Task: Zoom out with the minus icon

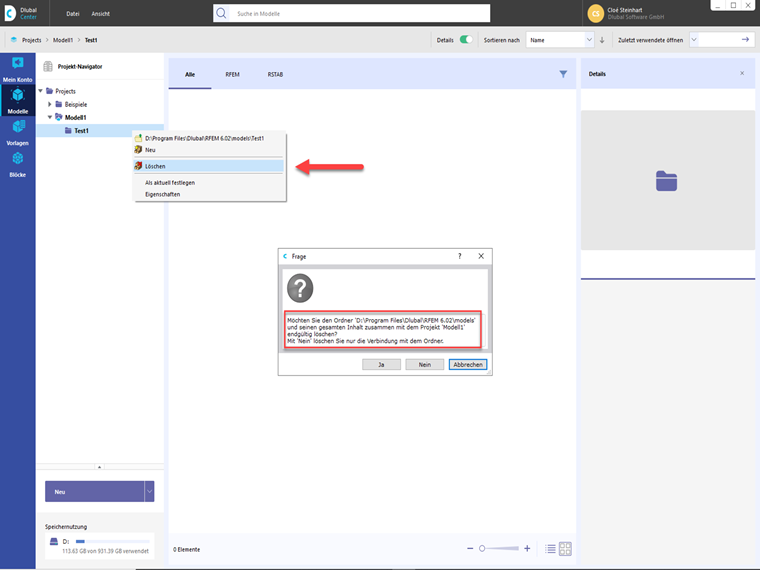Action: (470, 549)
